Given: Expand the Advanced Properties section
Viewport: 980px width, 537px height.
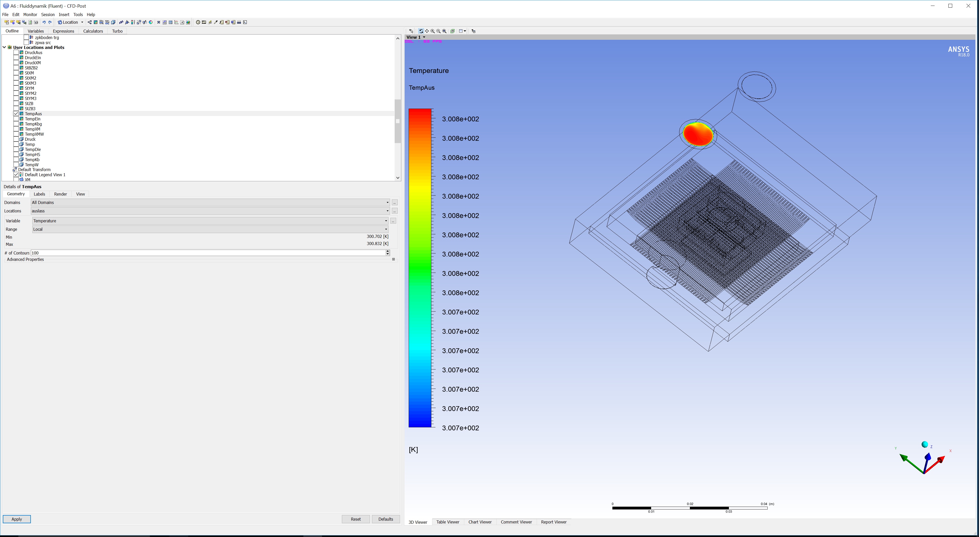Looking at the screenshot, I should (x=393, y=260).
